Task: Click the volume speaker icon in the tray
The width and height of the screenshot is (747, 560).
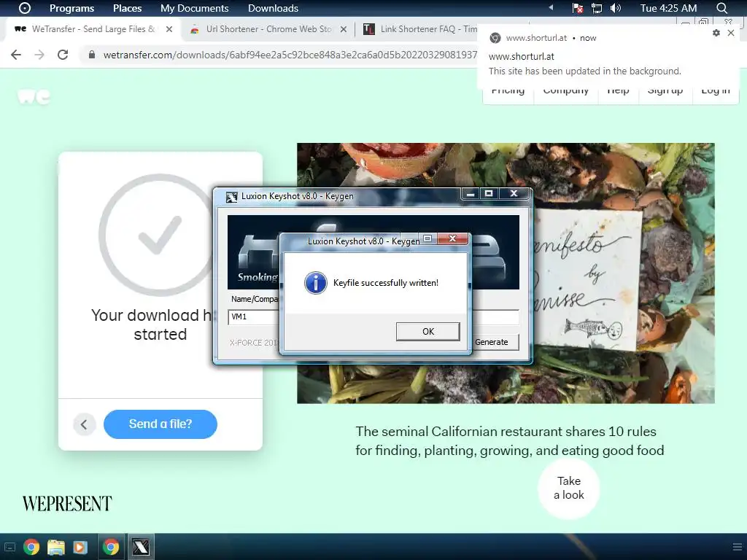Action: click(616, 8)
